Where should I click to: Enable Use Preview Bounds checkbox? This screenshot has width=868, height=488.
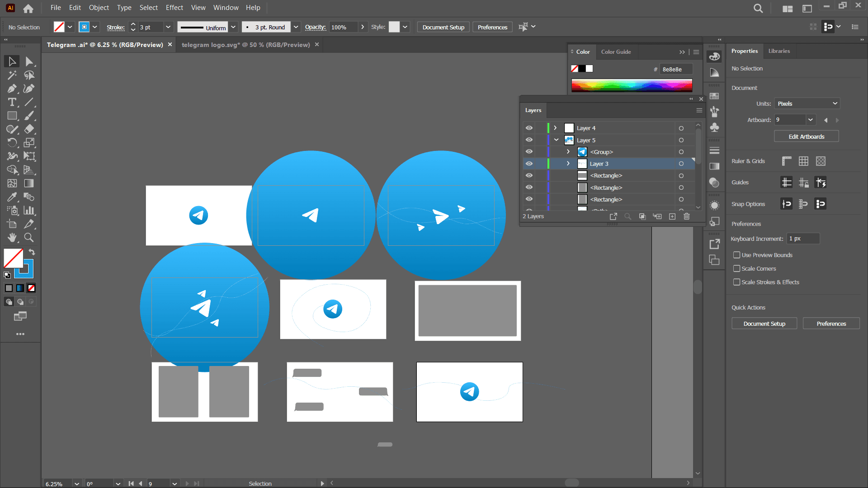737,255
